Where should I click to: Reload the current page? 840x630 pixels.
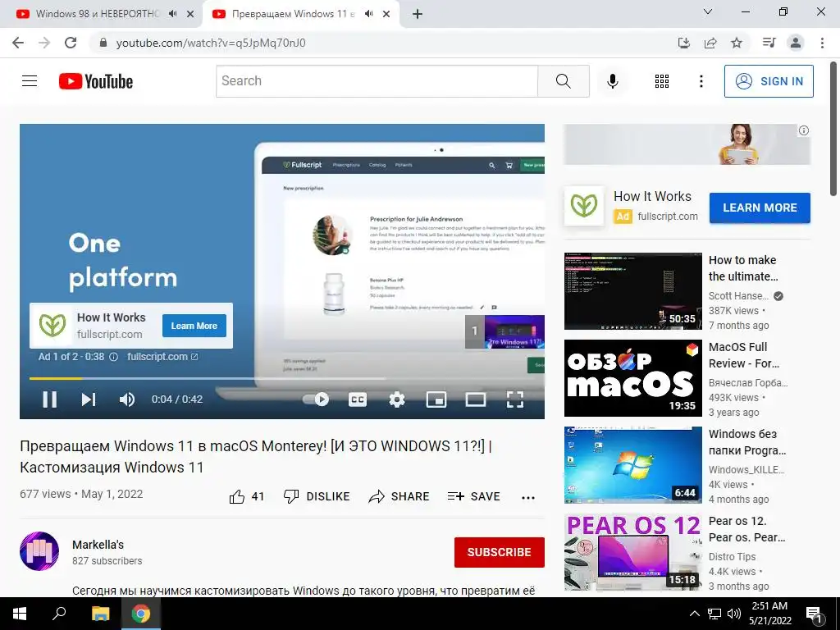pos(71,43)
